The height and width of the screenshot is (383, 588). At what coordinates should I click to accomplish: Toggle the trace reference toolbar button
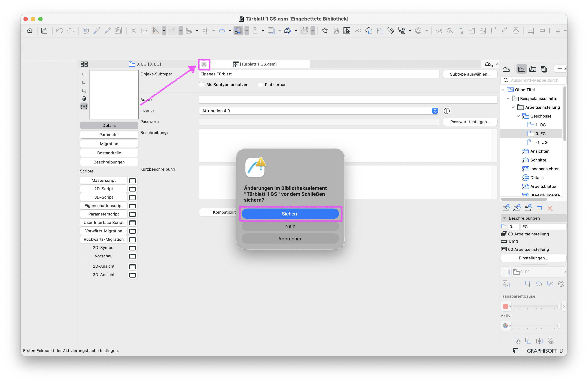(x=271, y=31)
